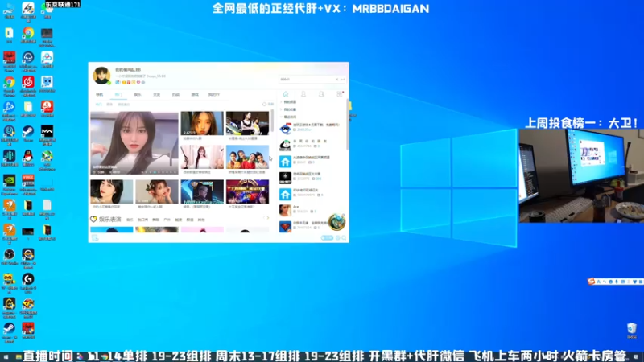
Task: Open the home icon in YY sidebar
Action: tap(286, 94)
